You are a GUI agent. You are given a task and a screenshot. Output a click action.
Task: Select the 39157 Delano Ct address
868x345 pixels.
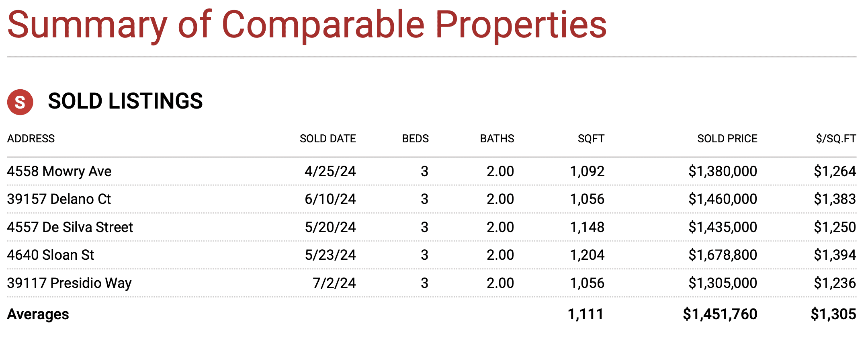click(x=59, y=199)
